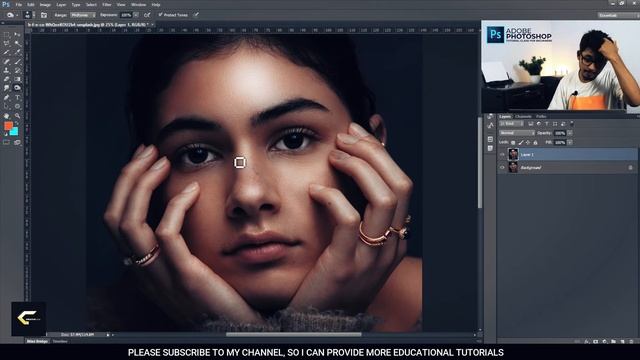This screenshot has width=640, height=360.
Task: Toggle lock position icon
Action: pos(528,142)
